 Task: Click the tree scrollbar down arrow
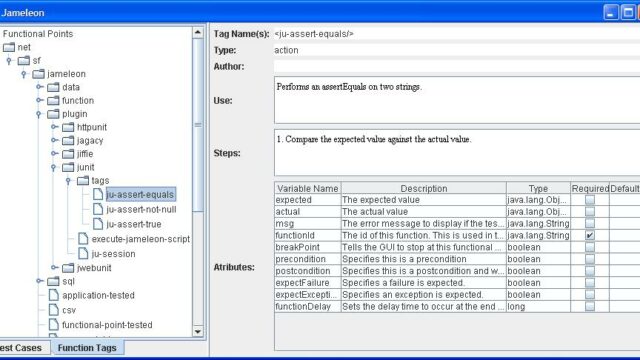198,331
